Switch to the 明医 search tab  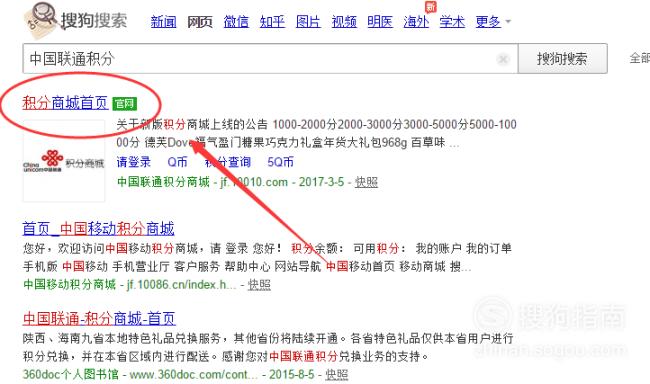click(x=380, y=22)
